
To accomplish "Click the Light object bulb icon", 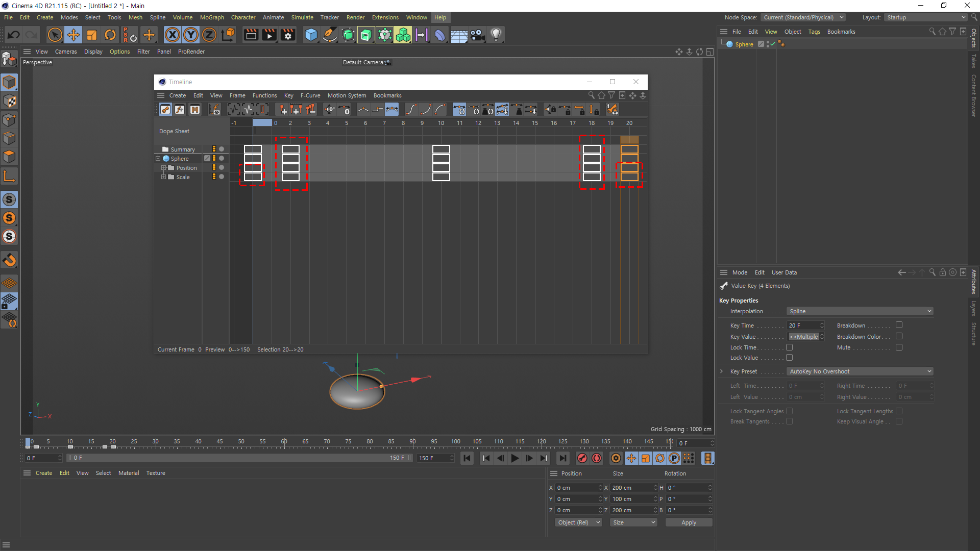I will tap(496, 35).
